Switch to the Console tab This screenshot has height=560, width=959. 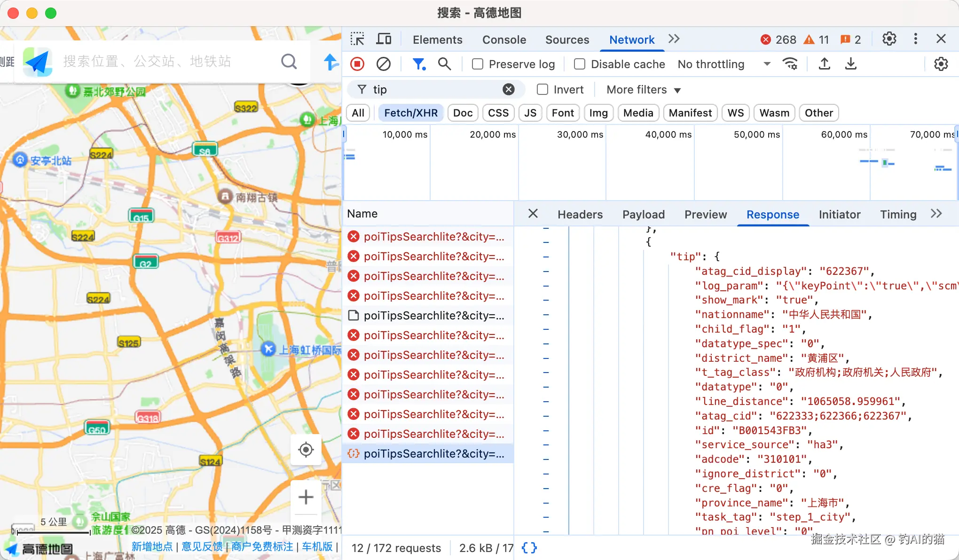(x=504, y=39)
